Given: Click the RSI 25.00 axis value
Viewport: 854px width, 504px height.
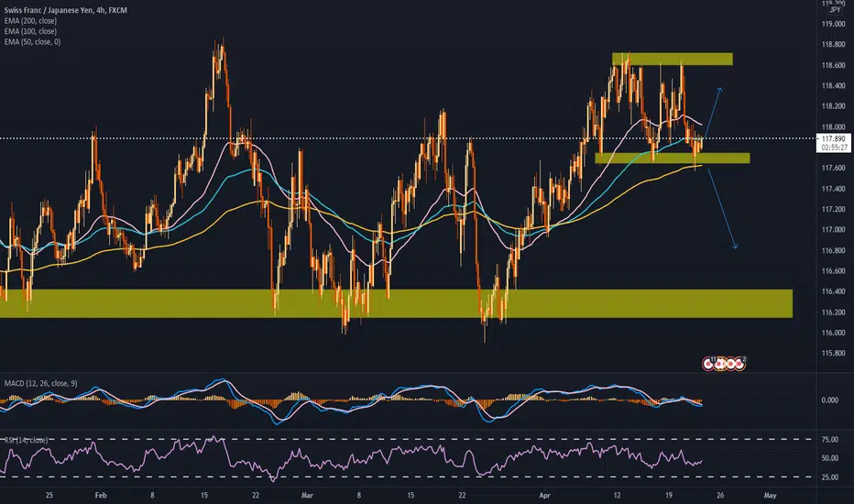Looking at the screenshot, I should [829, 477].
